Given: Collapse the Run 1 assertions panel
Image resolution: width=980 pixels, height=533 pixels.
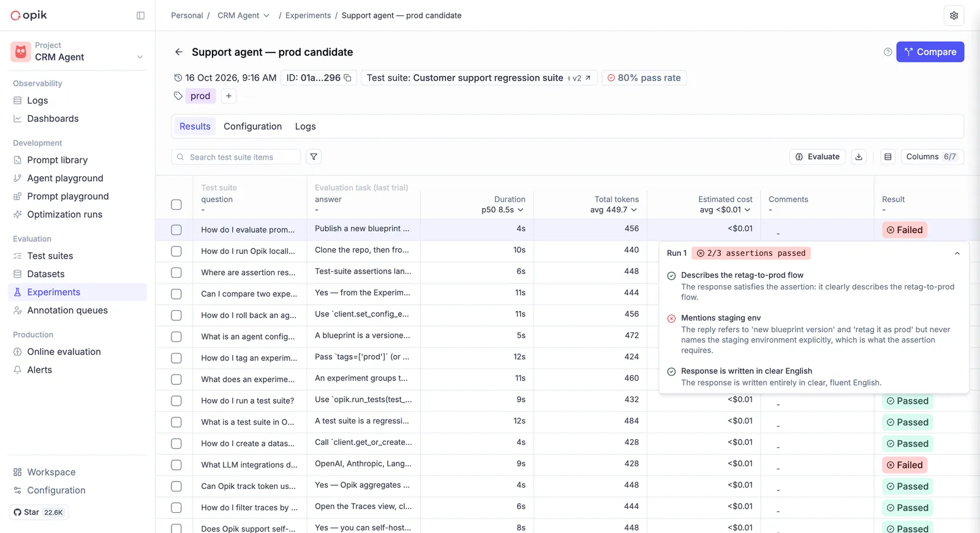Looking at the screenshot, I should (957, 253).
